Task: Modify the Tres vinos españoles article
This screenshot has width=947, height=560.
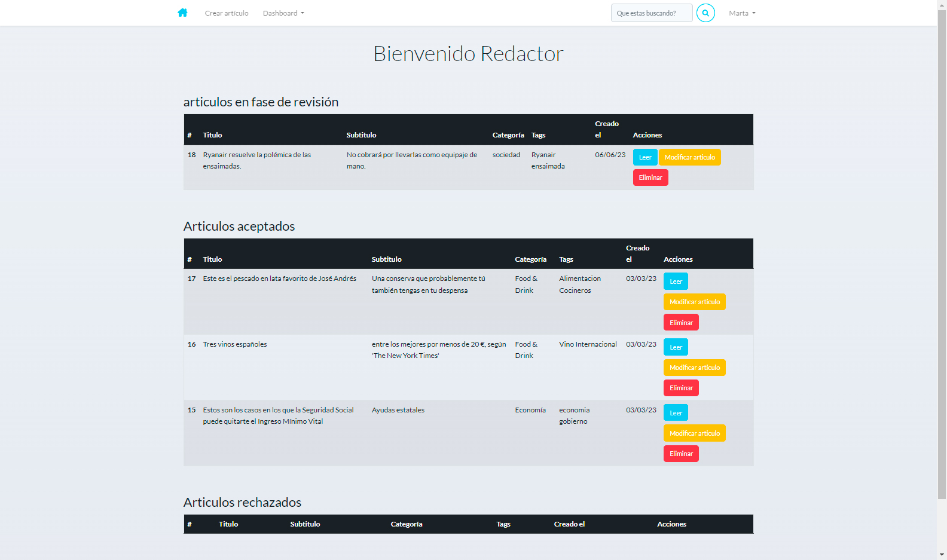Action: (694, 368)
